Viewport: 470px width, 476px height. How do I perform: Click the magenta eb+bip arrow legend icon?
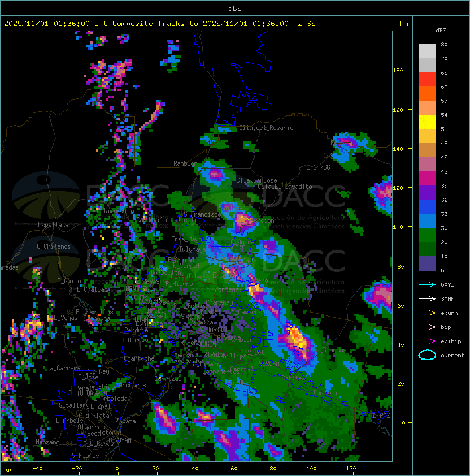pyautogui.click(x=427, y=341)
